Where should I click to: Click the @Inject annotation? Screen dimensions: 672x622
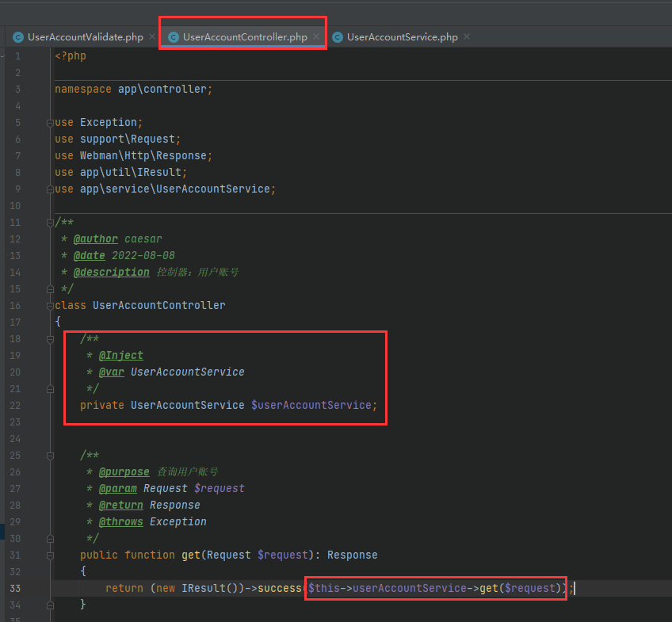(121, 355)
